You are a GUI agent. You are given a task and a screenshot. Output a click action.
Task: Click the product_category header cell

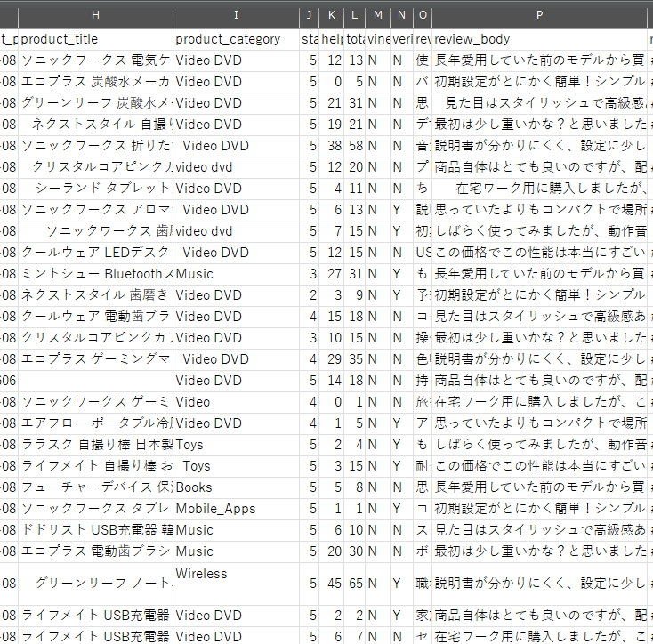click(x=236, y=39)
